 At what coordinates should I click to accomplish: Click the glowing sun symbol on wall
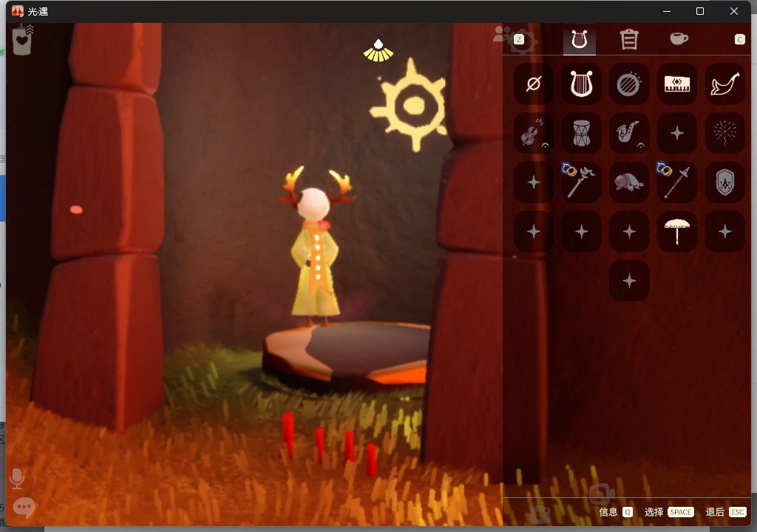pyautogui.click(x=410, y=105)
